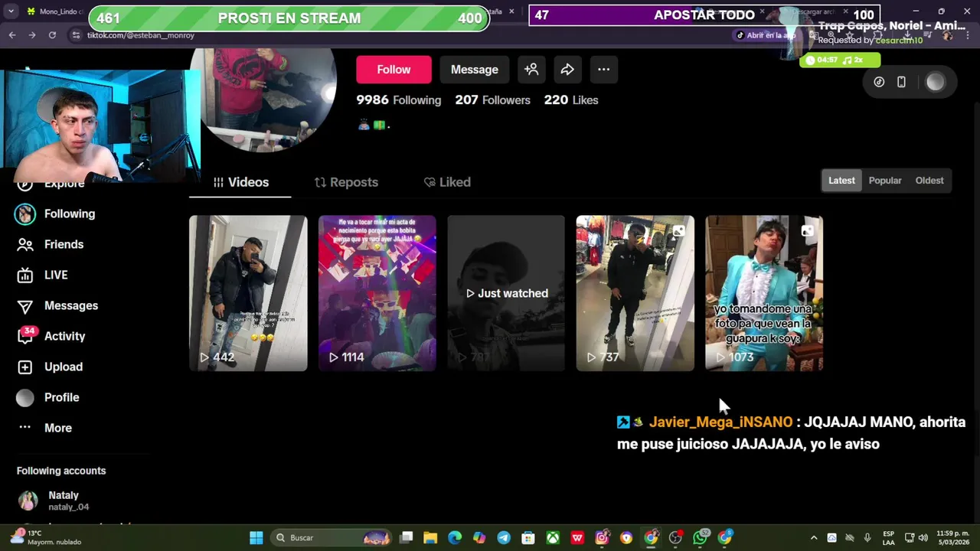Open the mirror selfie video with 442 views
The width and height of the screenshot is (980, 551).
point(248,293)
